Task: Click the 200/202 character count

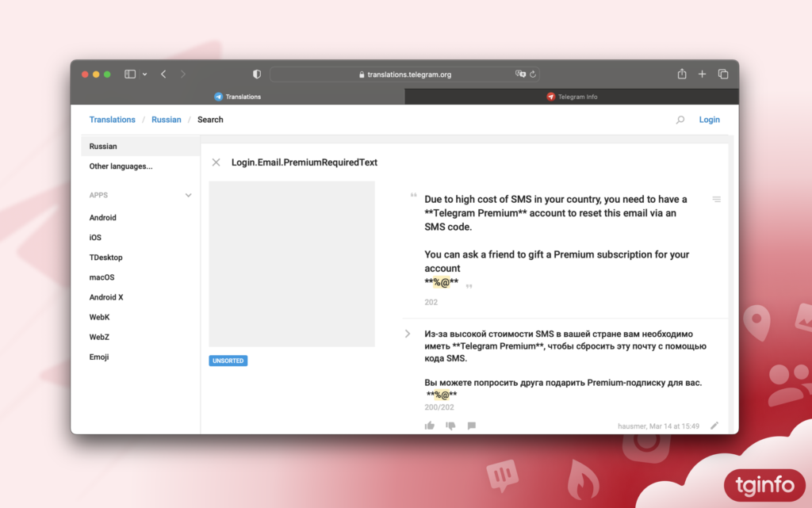Action: (x=439, y=407)
